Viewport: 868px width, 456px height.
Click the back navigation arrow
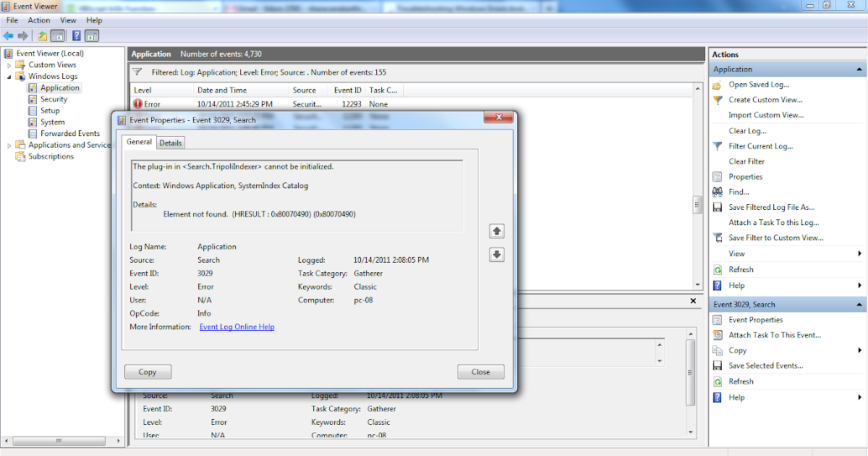coord(8,35)
